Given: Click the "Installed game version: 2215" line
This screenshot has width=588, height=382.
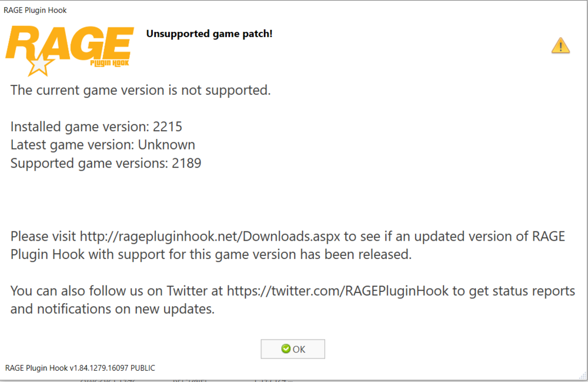Looking at the screenshot, I should (96, 127).
